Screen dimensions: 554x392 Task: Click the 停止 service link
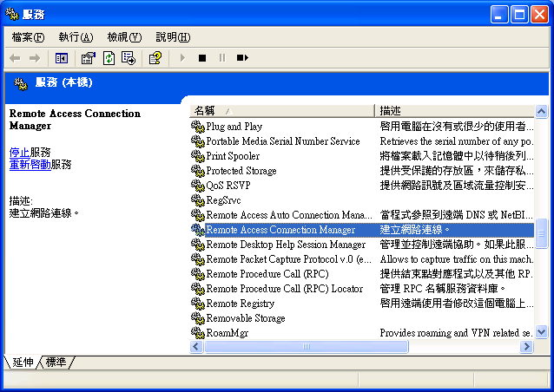[x=19, y=153]
